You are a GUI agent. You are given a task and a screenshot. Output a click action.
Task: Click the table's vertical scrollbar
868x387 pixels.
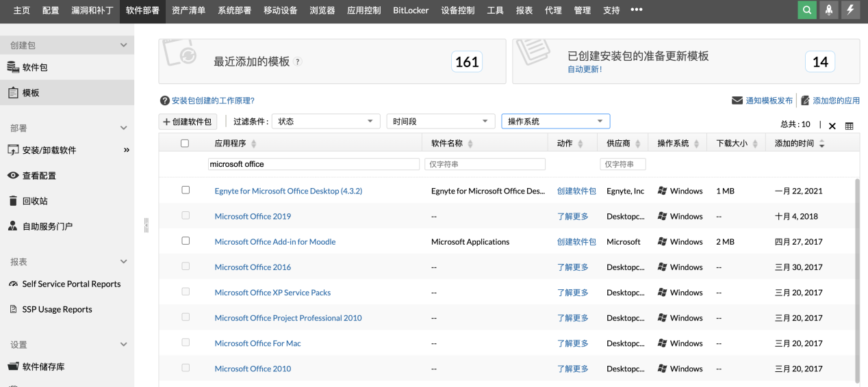[x=858, y=280]
